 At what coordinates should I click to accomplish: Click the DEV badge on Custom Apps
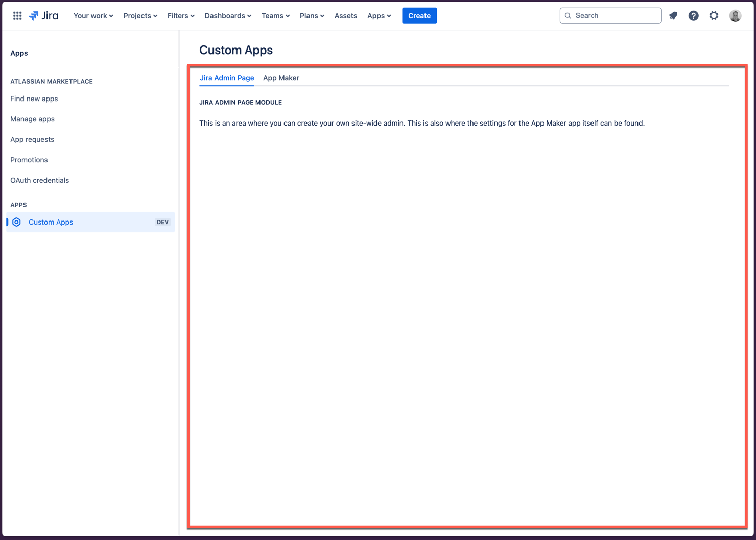pyautogui.click(x=162, y=222)
